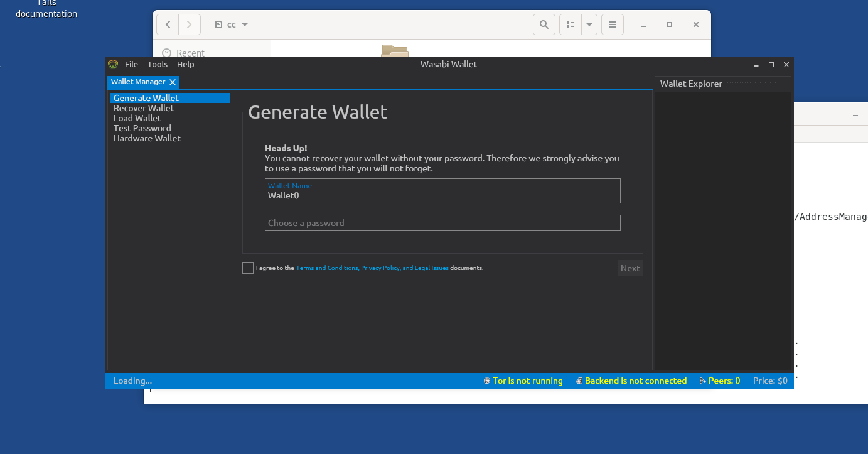Viewport: 868px width, 454px height.
Task: Click the Peers icon in the status bar
Action: [x=702, y=381]
